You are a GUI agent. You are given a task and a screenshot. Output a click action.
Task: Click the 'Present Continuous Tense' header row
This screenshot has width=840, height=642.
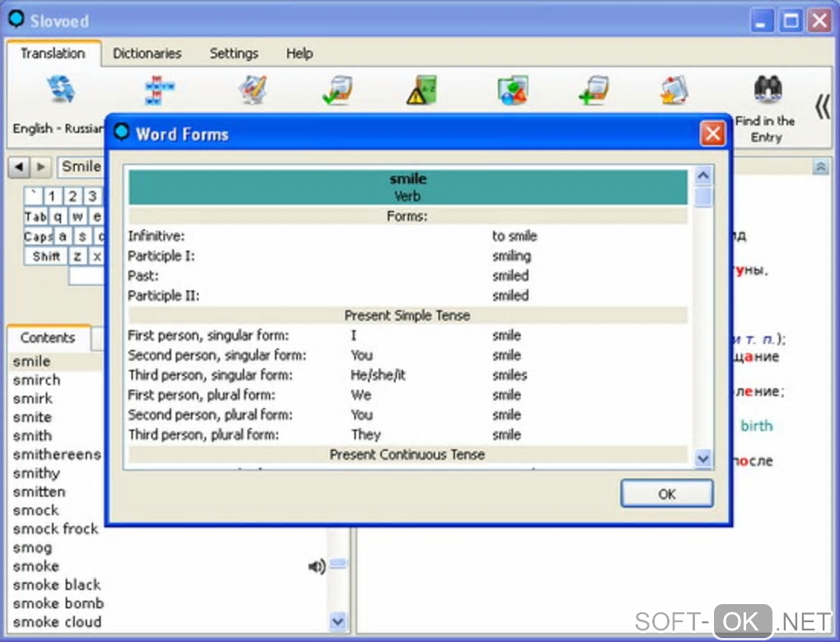pyautogui.click(x=407, y=454)
